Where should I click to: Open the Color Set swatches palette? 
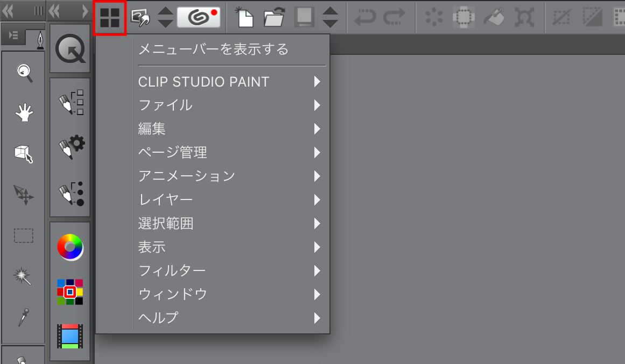coord(70,292)
